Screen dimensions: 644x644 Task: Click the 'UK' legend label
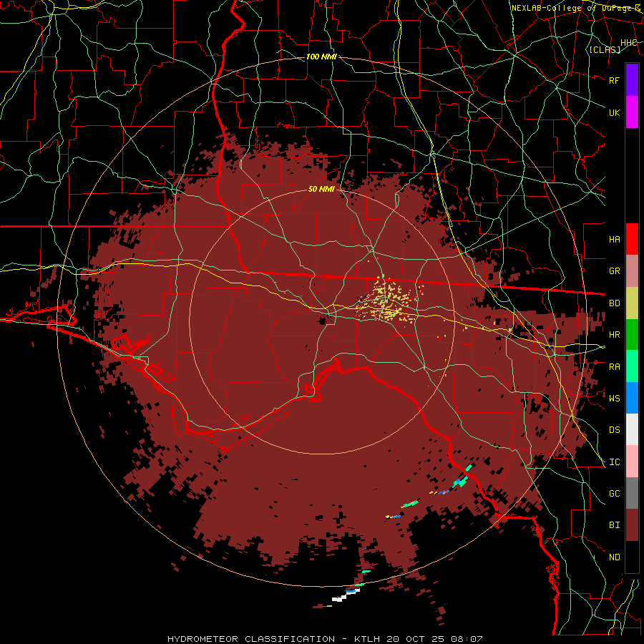pos(614,112)
